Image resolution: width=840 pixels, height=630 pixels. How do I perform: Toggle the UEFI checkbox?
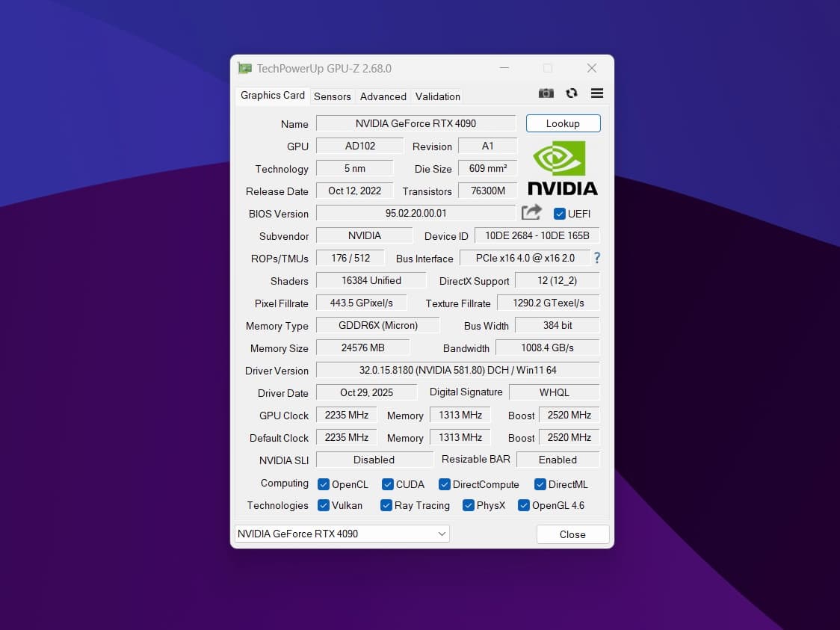coord(559,214)
